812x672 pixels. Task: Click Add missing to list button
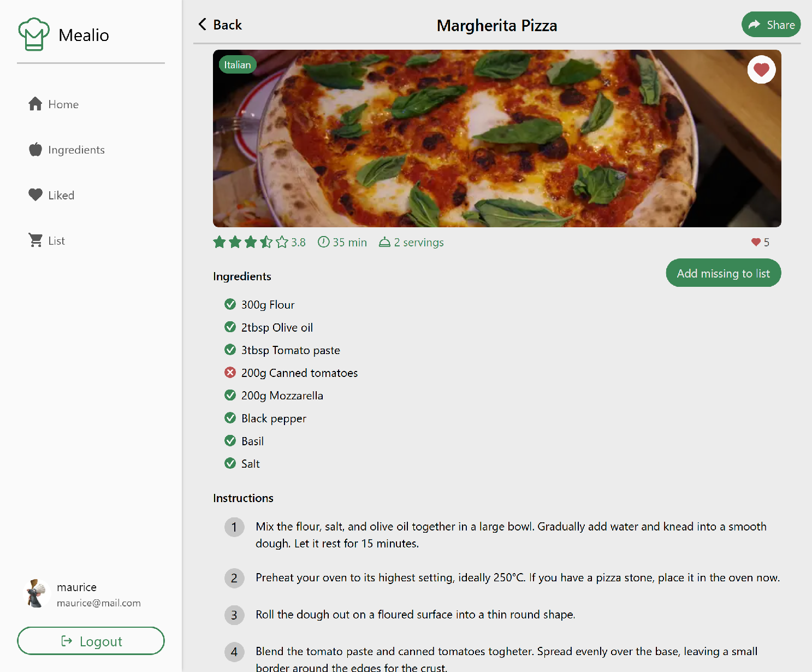click(723, 273)
